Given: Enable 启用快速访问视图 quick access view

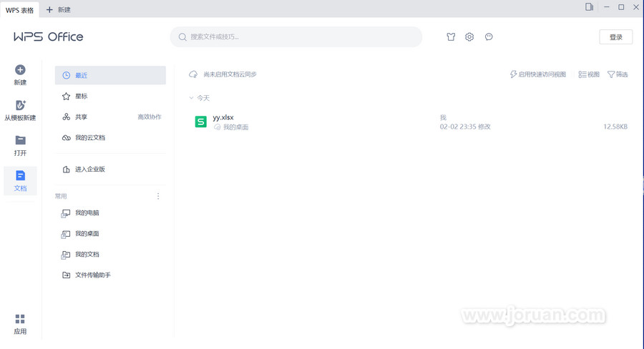Looking at the screenshot, I should point(537,74).
